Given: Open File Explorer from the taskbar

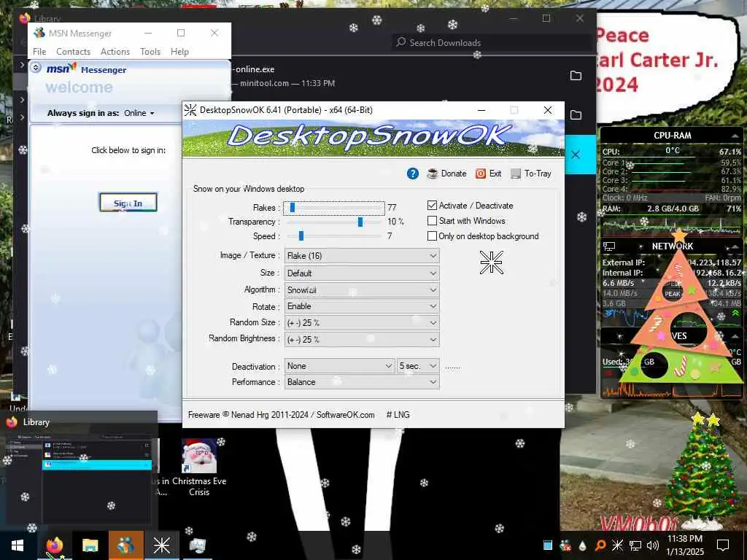Looking at the screenshot, I should click(90, 545).
